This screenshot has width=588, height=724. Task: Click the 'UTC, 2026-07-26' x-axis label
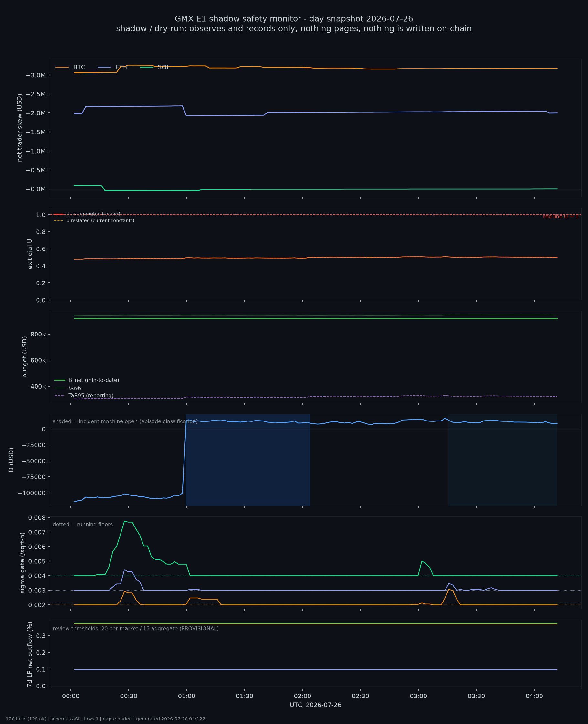point(315,705)
